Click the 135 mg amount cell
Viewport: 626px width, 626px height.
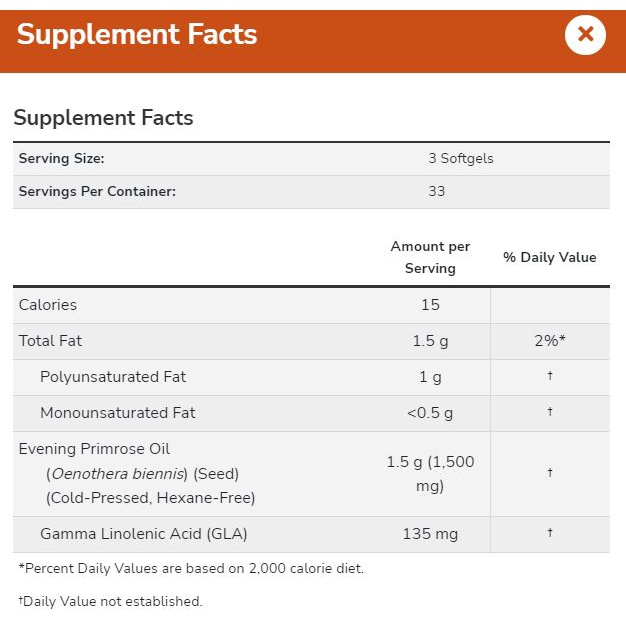430,534
